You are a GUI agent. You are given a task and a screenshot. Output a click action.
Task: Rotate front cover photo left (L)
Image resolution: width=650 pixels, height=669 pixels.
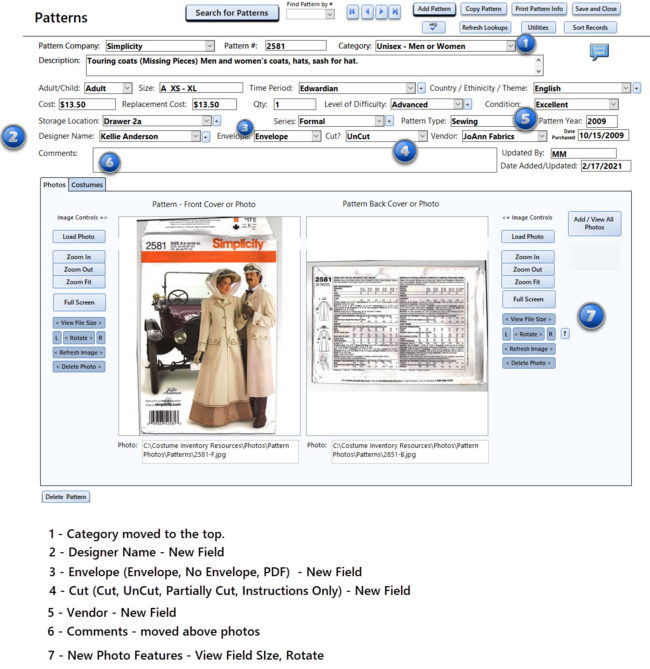(x=56, y=338)
